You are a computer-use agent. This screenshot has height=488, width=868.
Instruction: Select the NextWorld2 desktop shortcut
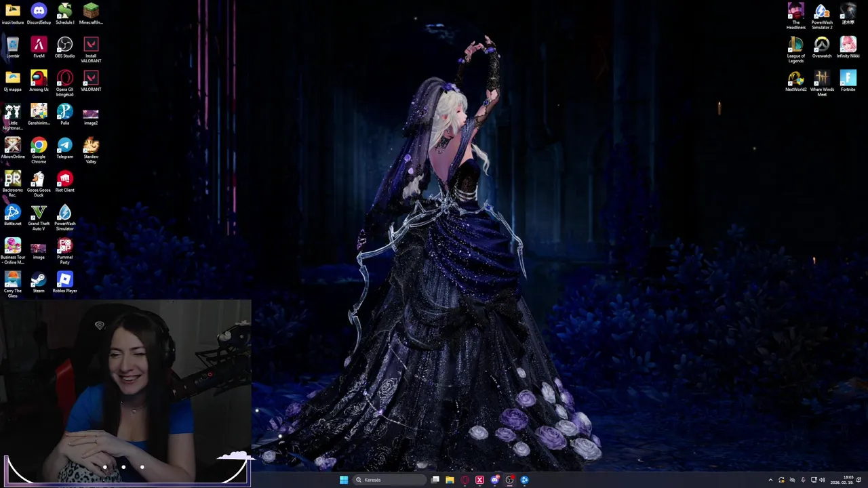pos(795,81)
